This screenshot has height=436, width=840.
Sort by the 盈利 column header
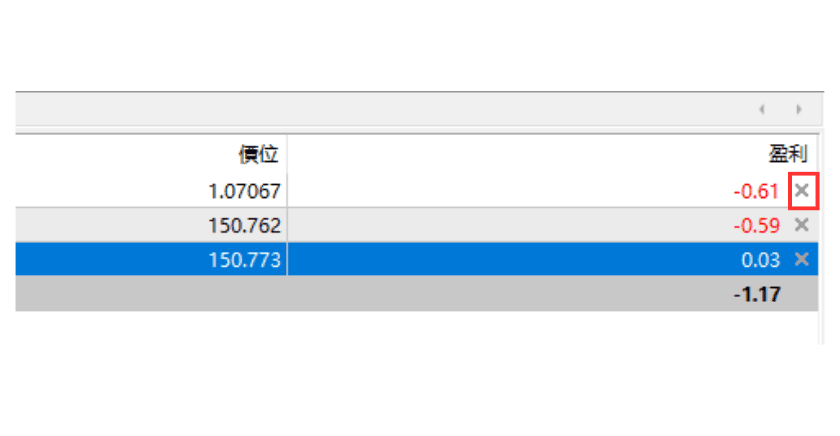788,154
